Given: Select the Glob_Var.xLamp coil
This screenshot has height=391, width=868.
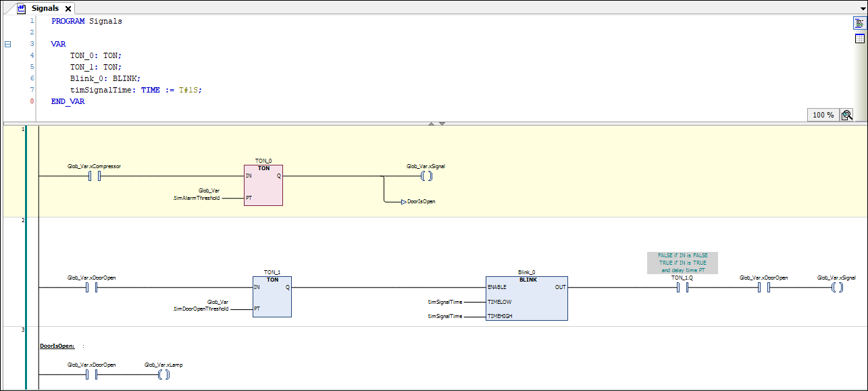Looking at the screenshot, I should click(163, 375).
